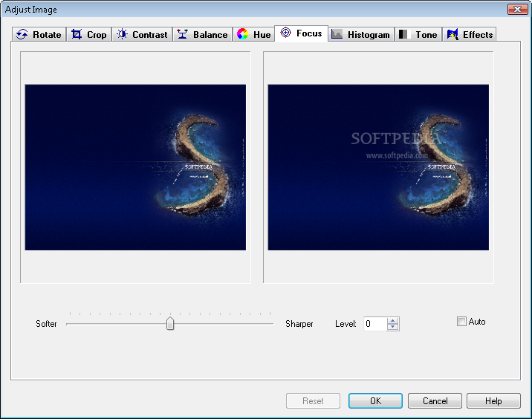
Task: Click the Cancel button
Action: (435, 401)
